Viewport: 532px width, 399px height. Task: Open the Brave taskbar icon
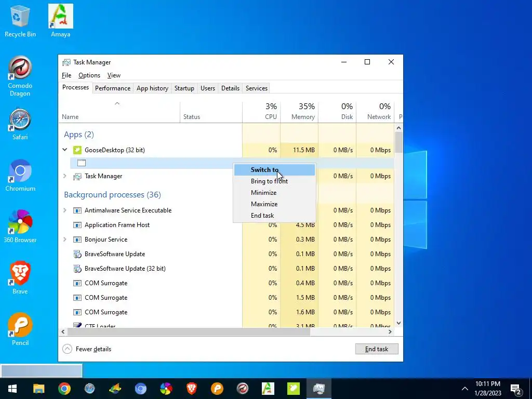tap(191, 389)
